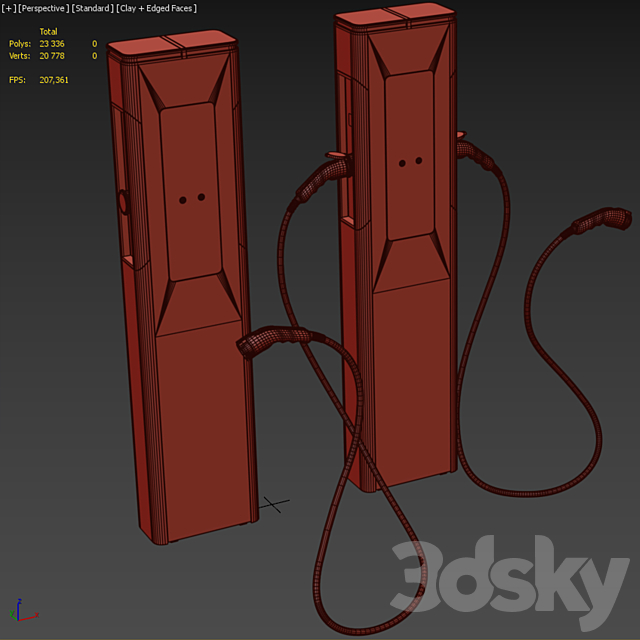The width and height of the screenshot is (640, 640).
Task: Click the FPS value 207,361
Action: click(54, 80)
